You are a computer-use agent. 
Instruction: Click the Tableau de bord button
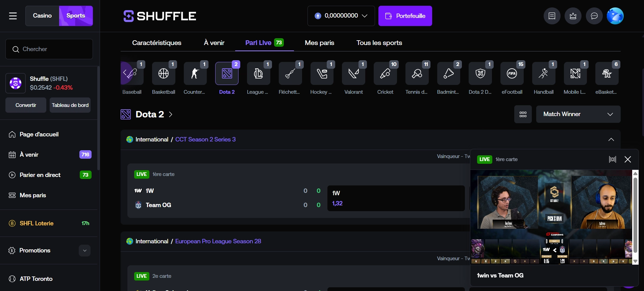[70, 105]
